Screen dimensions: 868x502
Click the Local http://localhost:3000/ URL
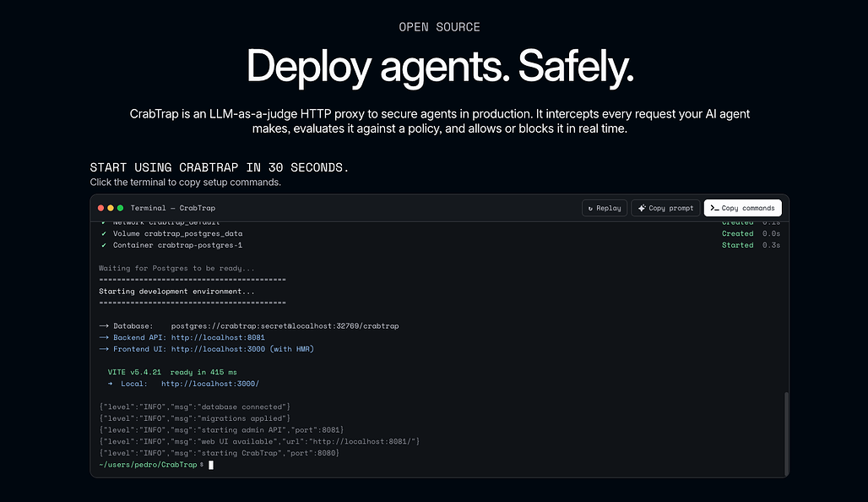(209, 384)
